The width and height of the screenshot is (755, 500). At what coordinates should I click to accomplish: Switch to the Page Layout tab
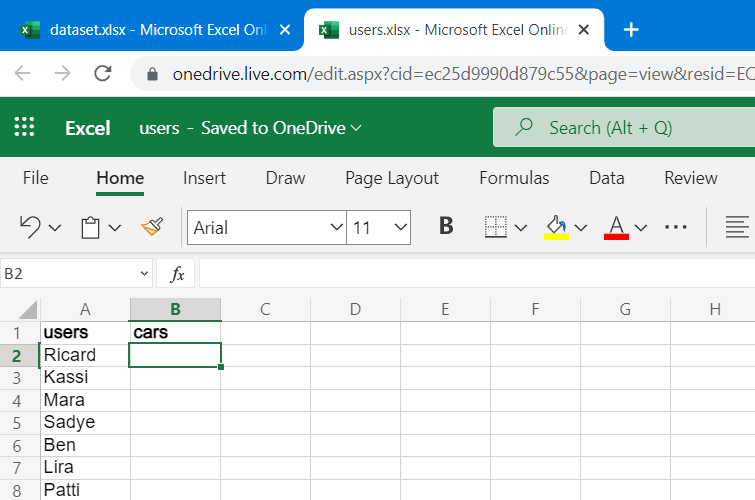click(392, 178)
